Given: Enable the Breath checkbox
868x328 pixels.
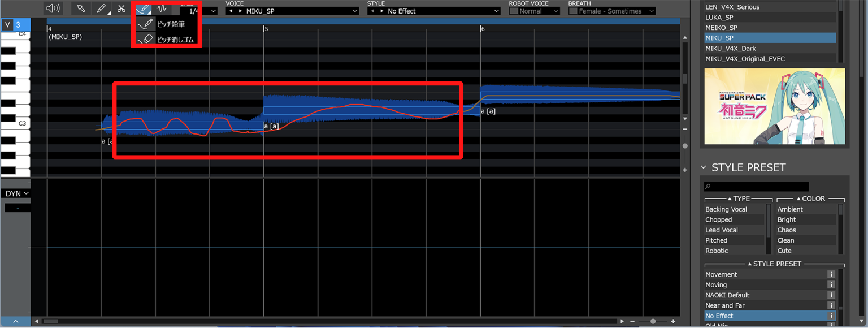Looking at the screenshot, I should tap(573, 11).
